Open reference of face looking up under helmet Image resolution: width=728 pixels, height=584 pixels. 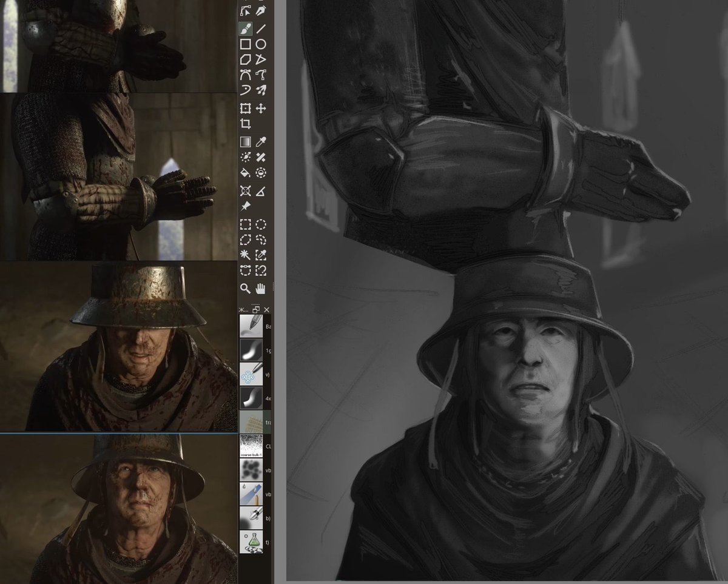[x=118, y=509]
